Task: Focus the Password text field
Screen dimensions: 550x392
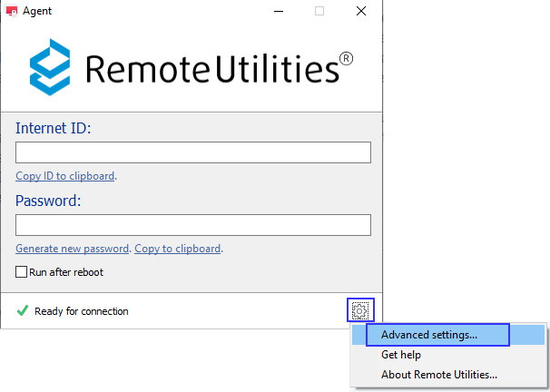Action: [x=193, y=225]
